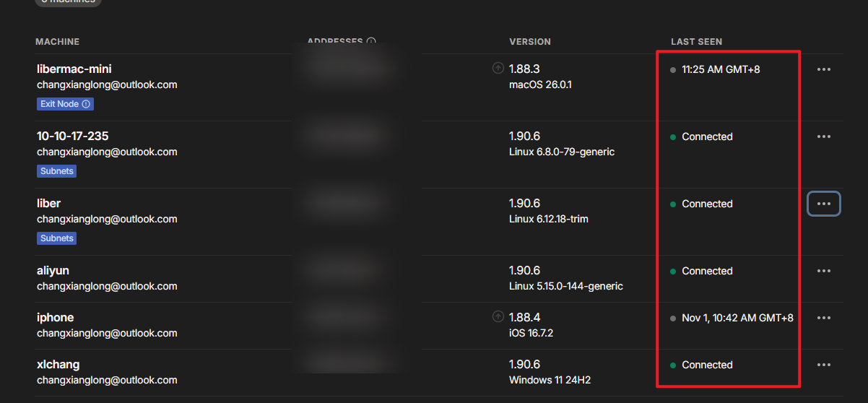868x403 pixels.
Task: Open the libermac-mini machine details
Action: (x=74, y=69)
